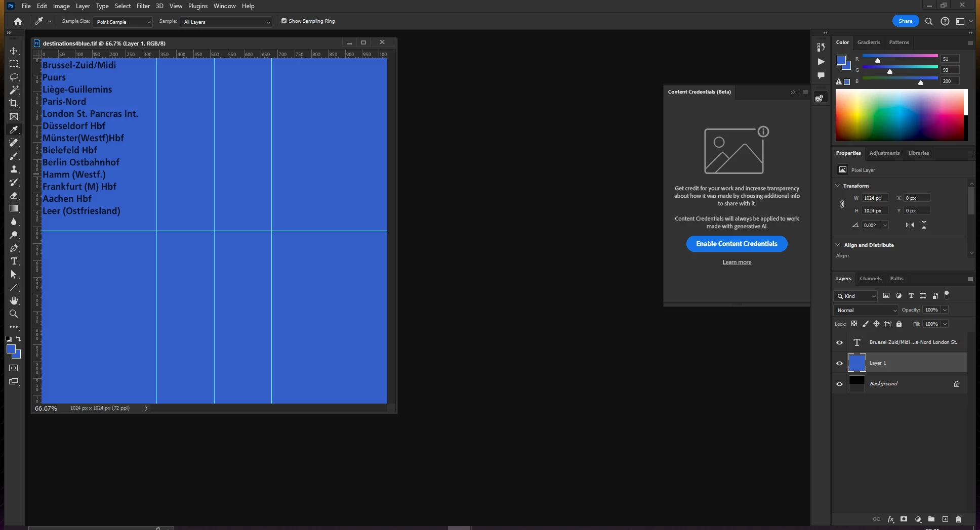The width and height of the screenshot is (980, 530).
Task: Select the Horizontal Type tool
Action: pyautogui.click(x=14, y=261)
